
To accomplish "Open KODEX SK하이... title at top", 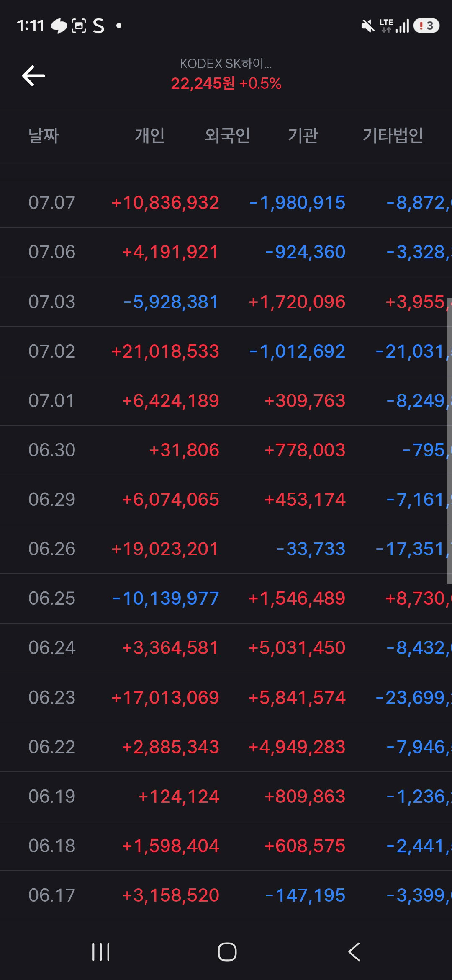I will pyautogui.click(x=226, y=64).
